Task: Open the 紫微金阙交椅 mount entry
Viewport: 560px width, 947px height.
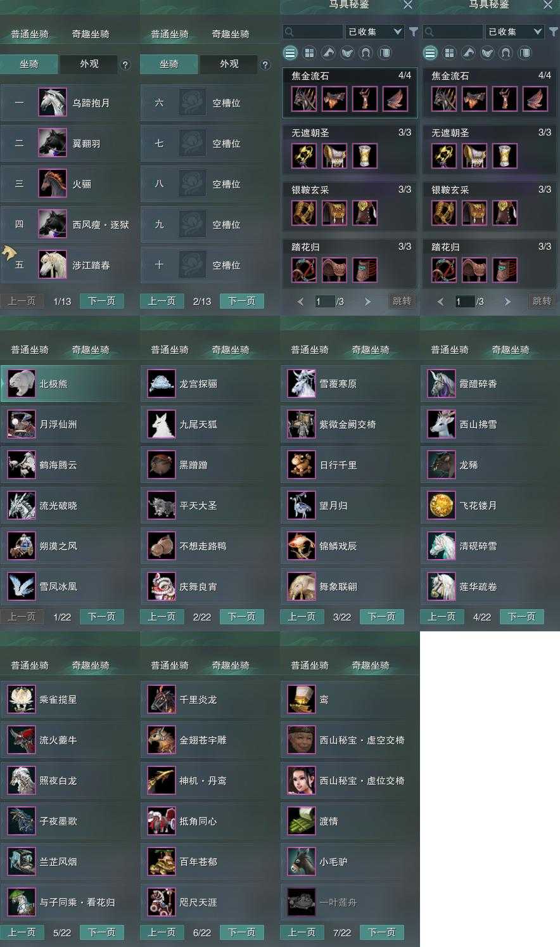Action: point(349,425)
